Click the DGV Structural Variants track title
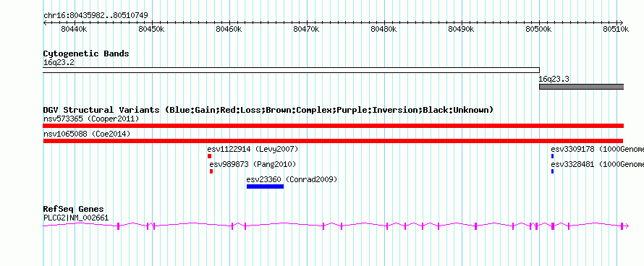The image size is (644, 266). tap(268, 110)
